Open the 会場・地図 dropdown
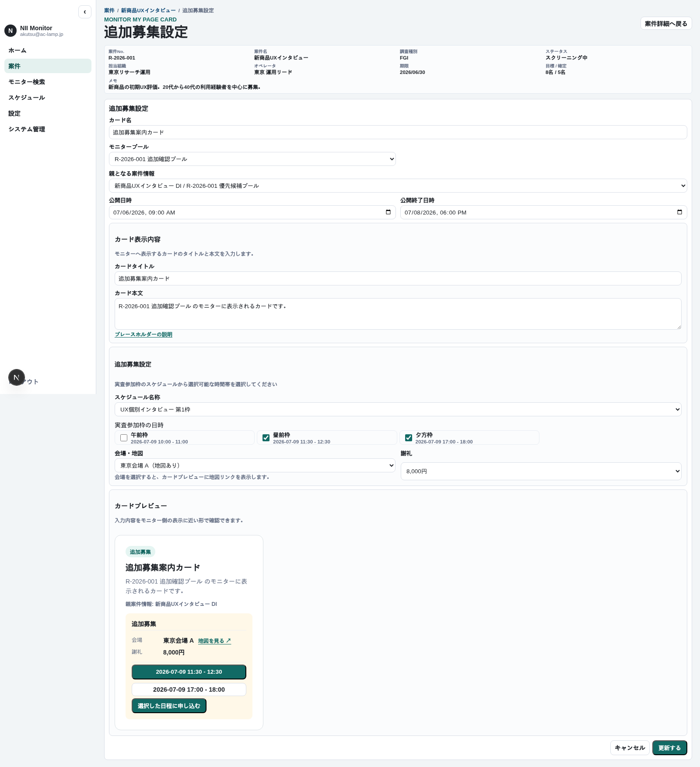The height and width of the screenshot is (767, 700). pyautogui.click(x=255, y=465)
